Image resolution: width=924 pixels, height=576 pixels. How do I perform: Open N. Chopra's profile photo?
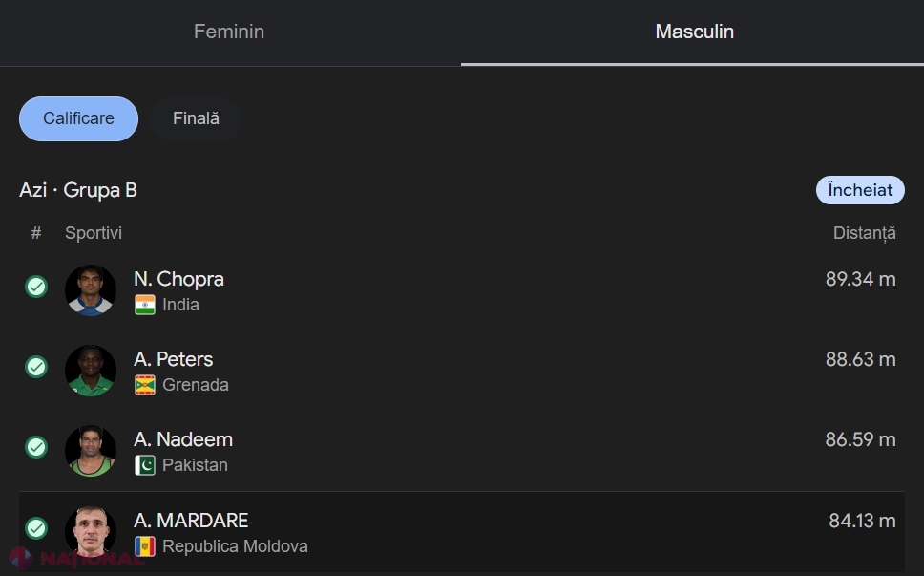tap(90, 290)
